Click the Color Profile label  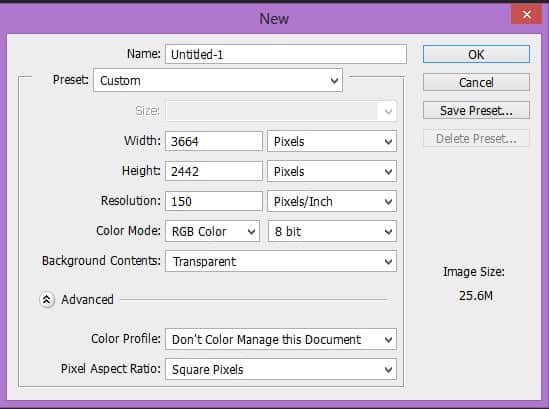(126, 339)
